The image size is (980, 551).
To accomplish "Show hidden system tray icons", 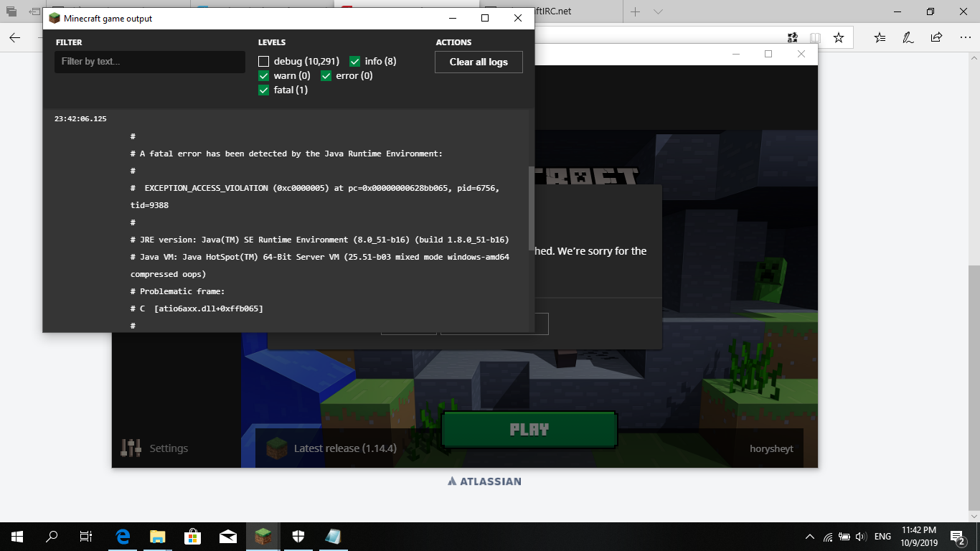I will (x=810, y=537).
